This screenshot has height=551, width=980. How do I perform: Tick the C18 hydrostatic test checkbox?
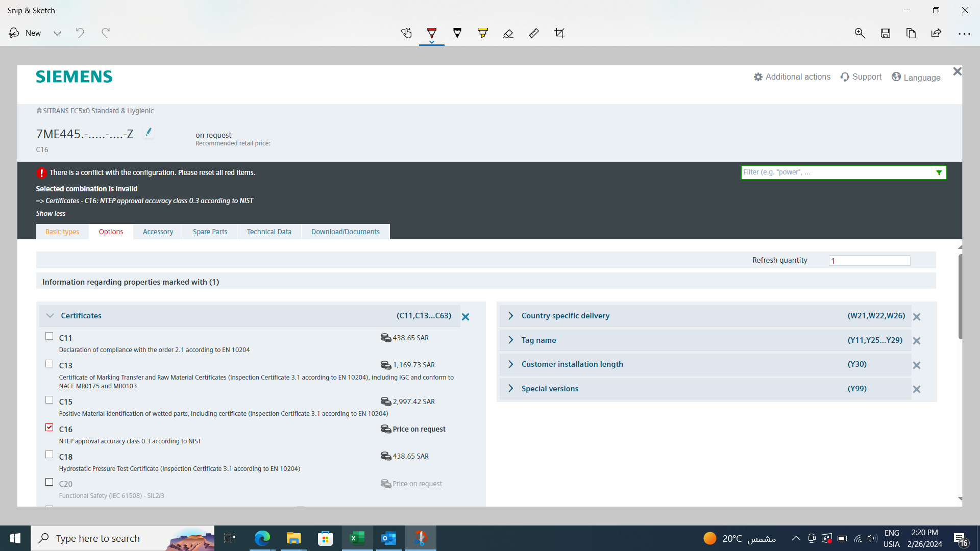point(49,455)
